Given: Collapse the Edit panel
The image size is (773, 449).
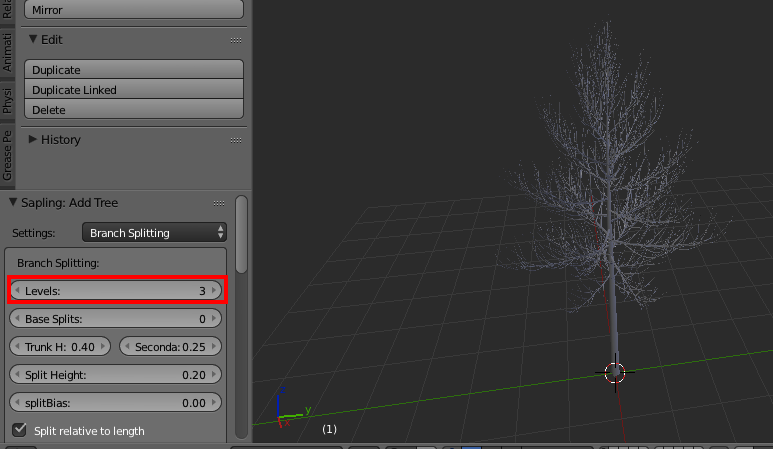Looking at the screenshot, I should point(33,39).
